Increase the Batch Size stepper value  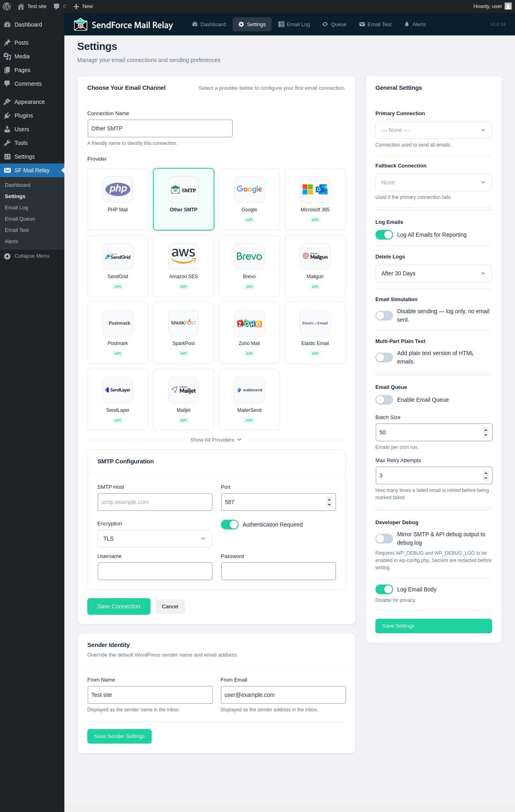[x=486, y=430]
